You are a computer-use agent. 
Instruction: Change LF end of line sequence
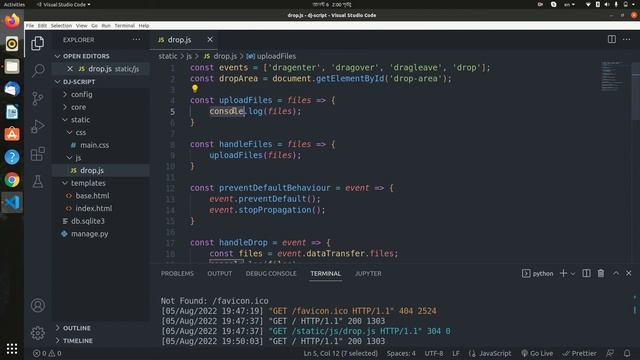[x=456, y=353]
